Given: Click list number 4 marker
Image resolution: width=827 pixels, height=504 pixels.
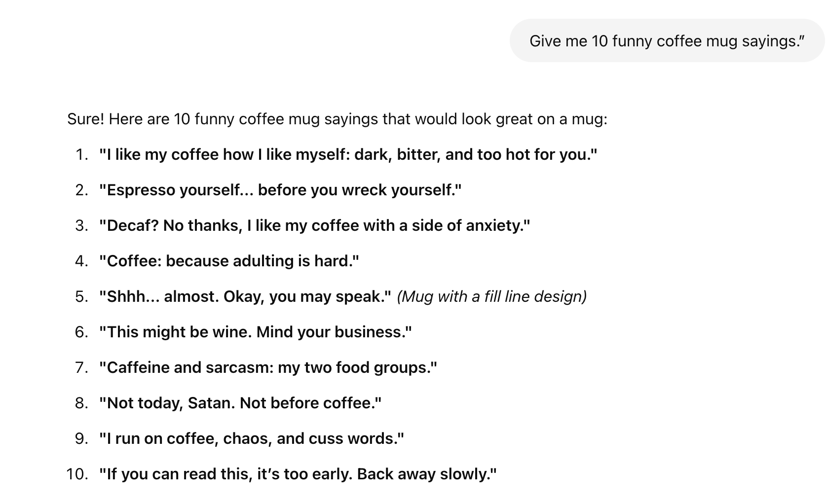Looking at the screenshot, I should [x=81, y=261].
